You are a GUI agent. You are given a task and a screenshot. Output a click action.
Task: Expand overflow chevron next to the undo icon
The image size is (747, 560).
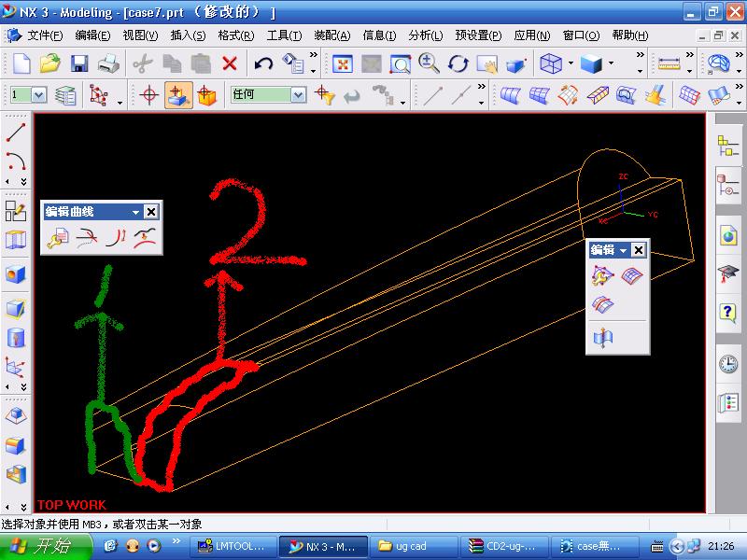[314, 55]
